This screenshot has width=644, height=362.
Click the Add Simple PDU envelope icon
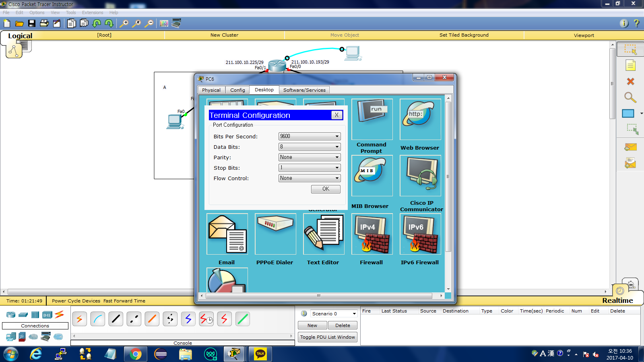630,147
